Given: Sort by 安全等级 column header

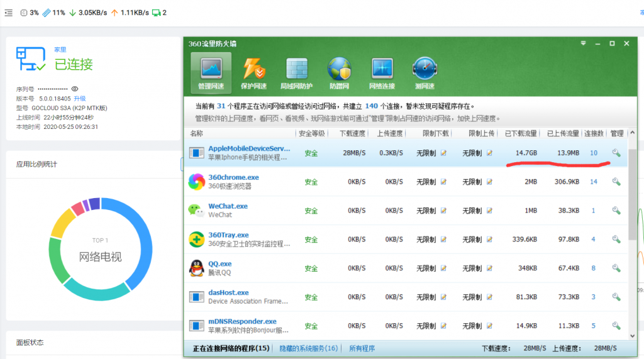Looking at the screenshot, I should pyautogui.click(x=312, y=133).
